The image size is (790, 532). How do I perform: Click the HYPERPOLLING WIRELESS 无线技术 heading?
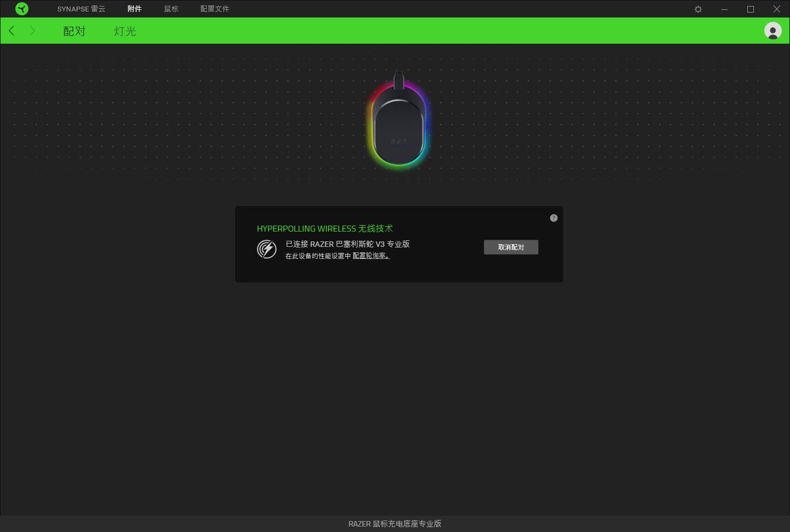(325, 228)
